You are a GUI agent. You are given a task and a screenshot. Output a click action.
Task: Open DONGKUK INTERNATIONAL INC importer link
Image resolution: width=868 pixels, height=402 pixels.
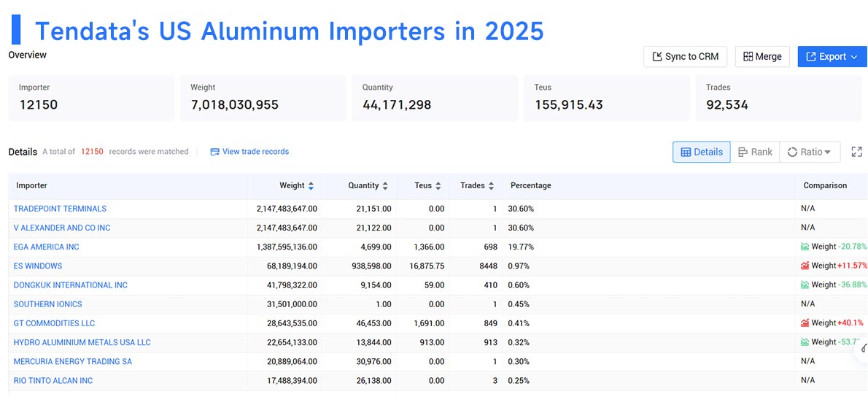(x=70, y=285)
